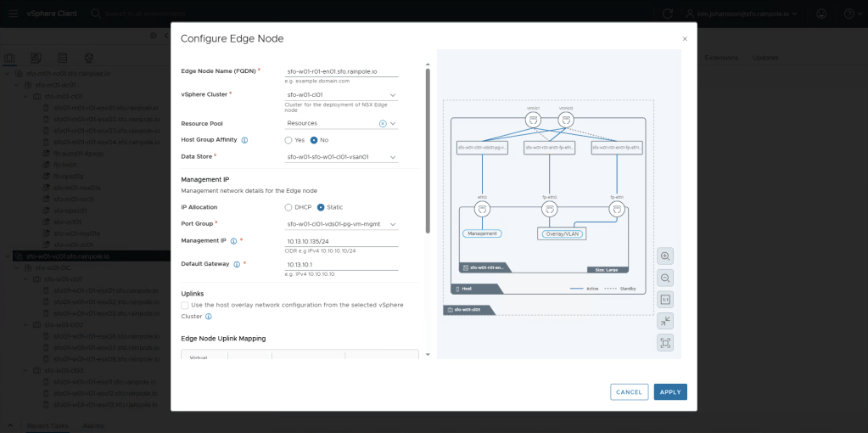
Task: Reset diagram to 1:1 scale
Action: tap(665, 299)
